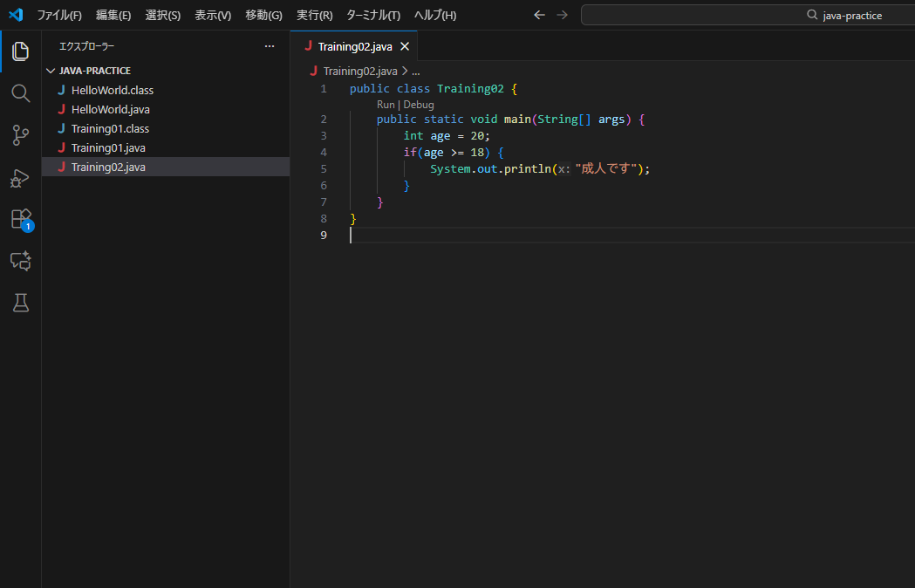Click the VS Code logo icon
Viewport: 915px width, 588px height.
coord(15,15)
